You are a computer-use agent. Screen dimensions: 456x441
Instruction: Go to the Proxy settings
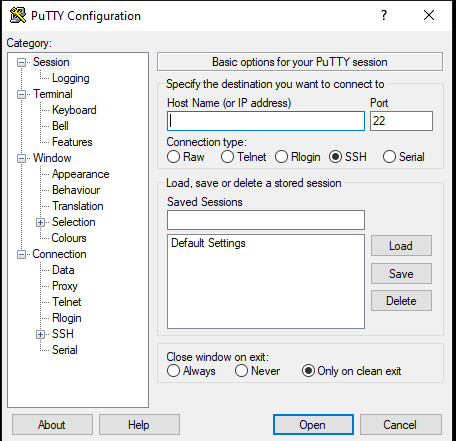tap(65, 286)
